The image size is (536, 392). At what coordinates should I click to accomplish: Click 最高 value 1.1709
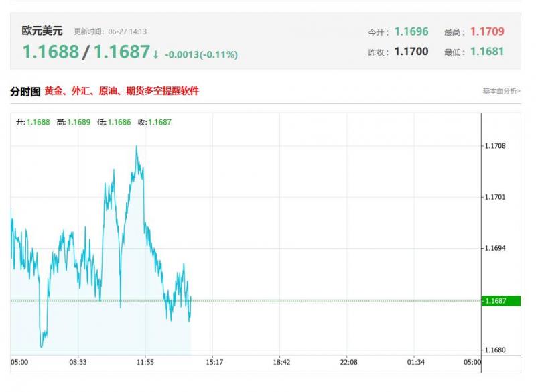tap(487, 31)
